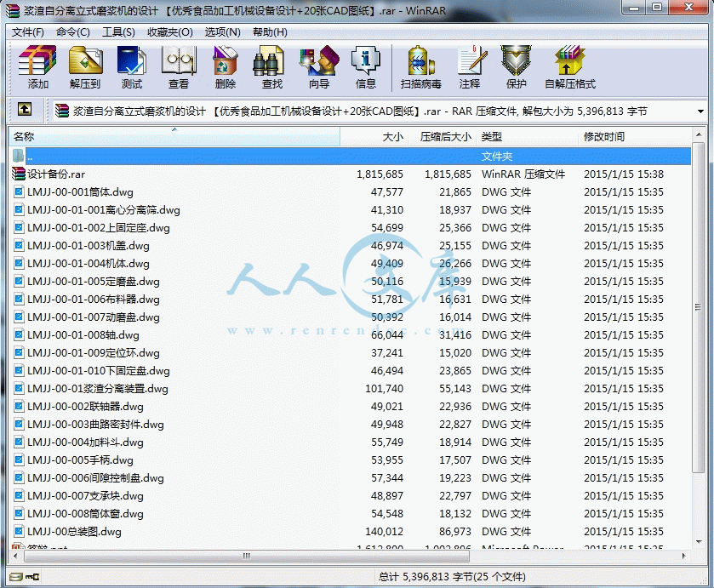Select LMJJ-00-01-001离心分离筛.dwg
The height and width of the screenshot is (588, 714).
[103, 210]
